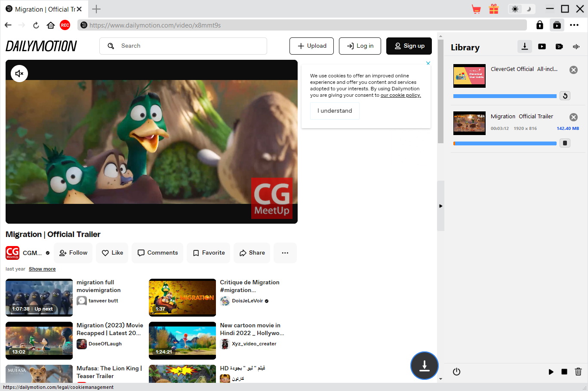Close the cookie notice with X
Image resolution: width=588 pixels, height=391 pixels.
[428, 63]
